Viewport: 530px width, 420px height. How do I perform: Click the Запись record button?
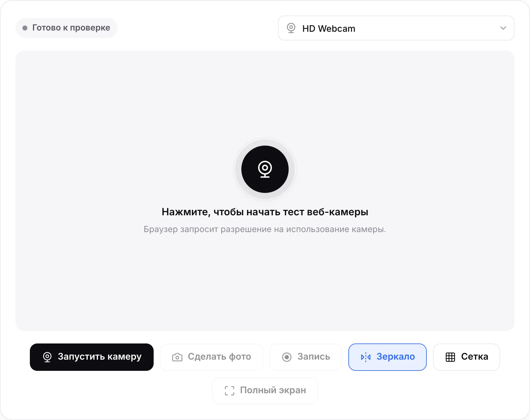click(306, 357)
